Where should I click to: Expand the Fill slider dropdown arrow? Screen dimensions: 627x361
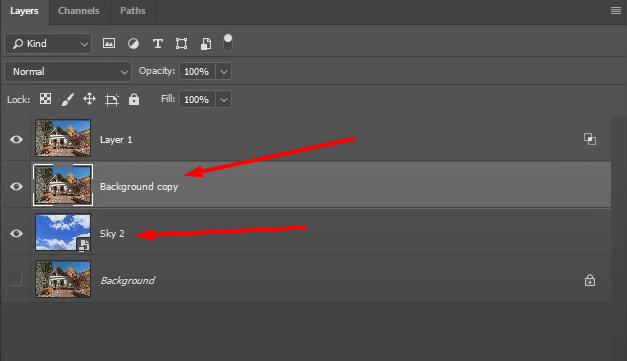(224, 99)
